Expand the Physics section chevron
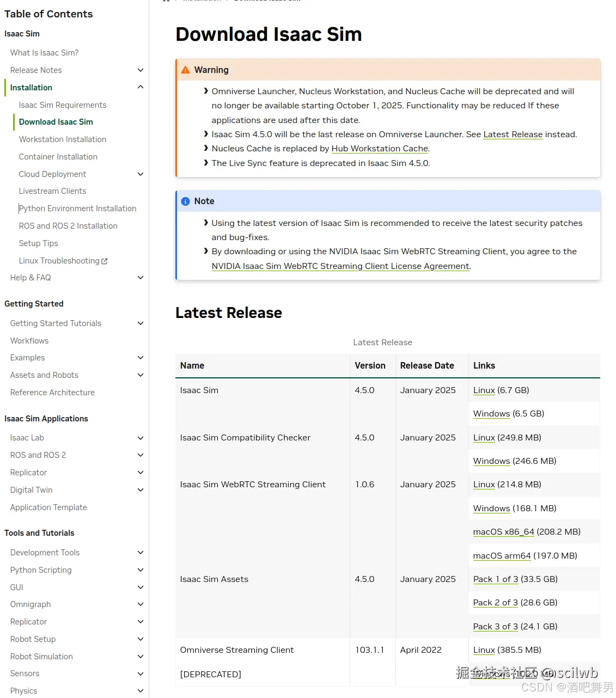616x698 pixels. 141,691
